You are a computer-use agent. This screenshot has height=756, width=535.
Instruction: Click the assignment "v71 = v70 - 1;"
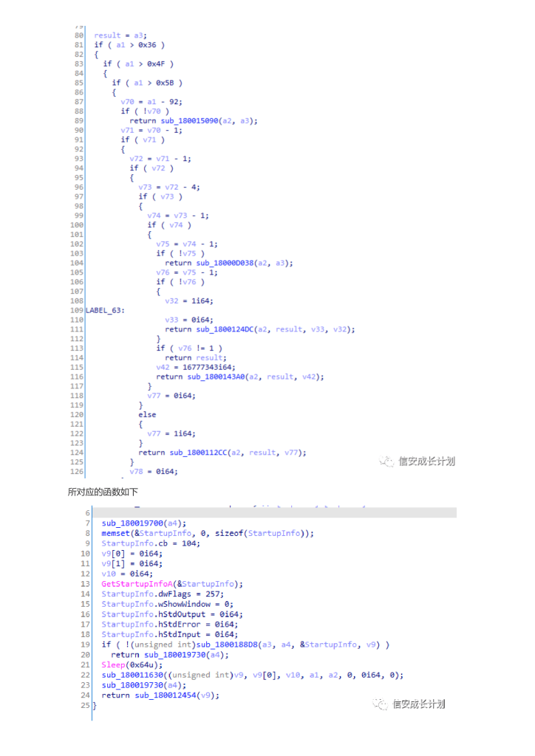pos(151,130)
